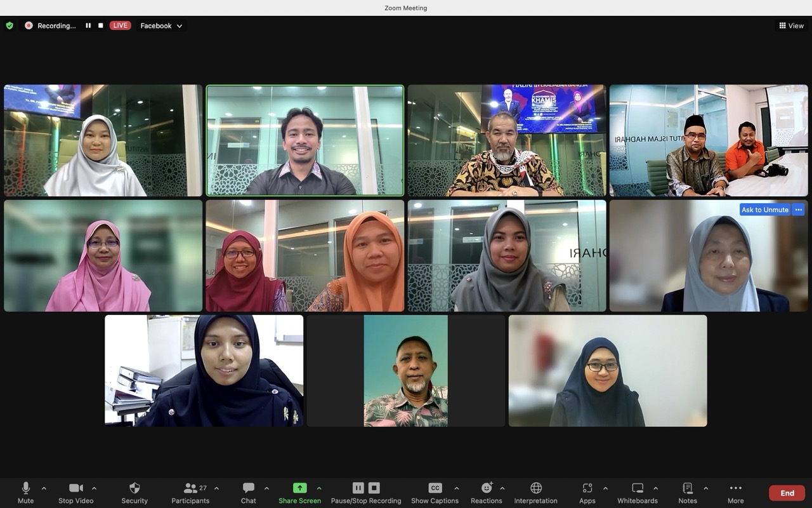Expand the arrow next to Mute

click(x=44, y=488)
